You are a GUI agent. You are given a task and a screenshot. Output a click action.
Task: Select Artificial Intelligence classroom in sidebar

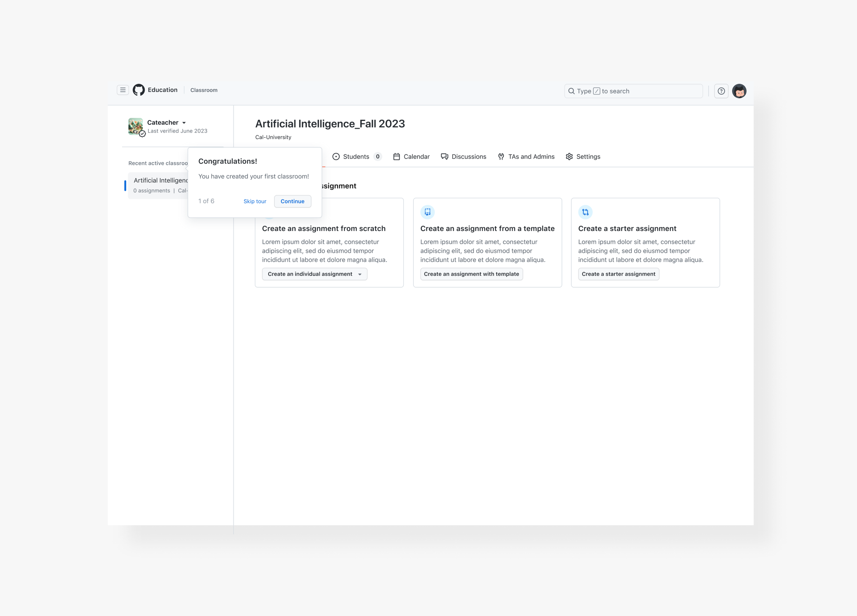tap(158, 185)
